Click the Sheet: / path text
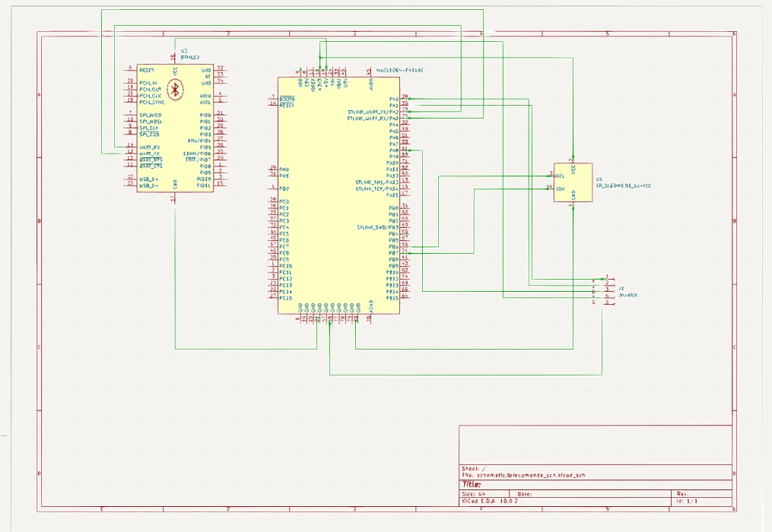This screenshot has height=532, width=772. (474, 468)
